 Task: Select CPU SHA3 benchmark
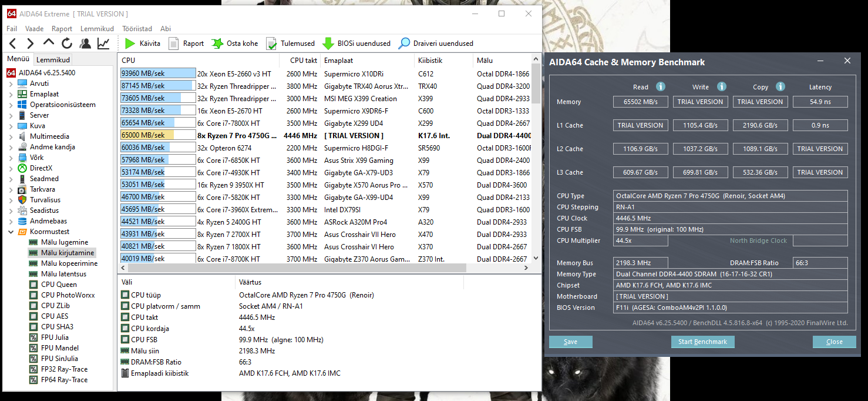pos(57,327)
